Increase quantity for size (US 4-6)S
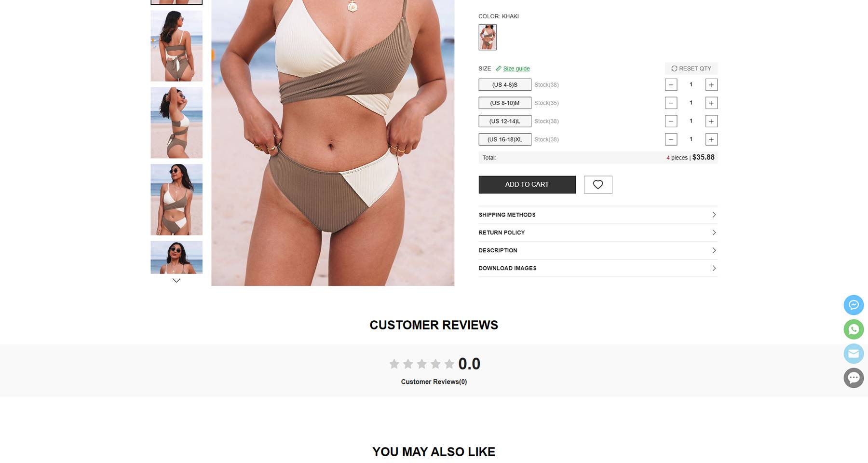The image size is (868, 463). tap(711, 85)
